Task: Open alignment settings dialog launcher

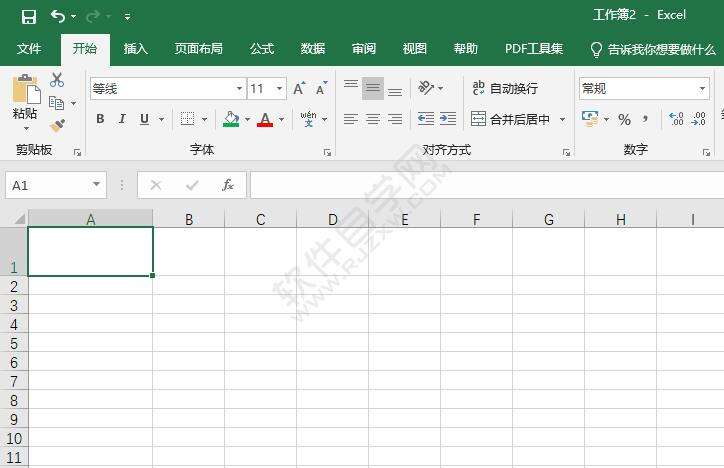Action: click(567, 153)
